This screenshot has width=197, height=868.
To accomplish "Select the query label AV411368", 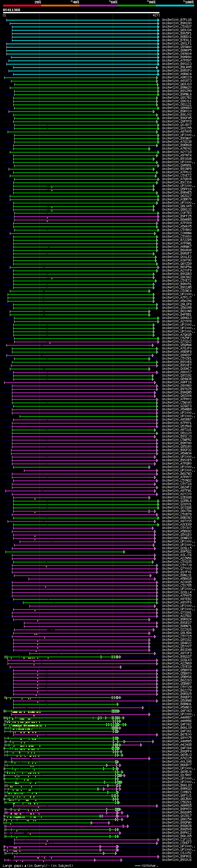I will (x=11, y=10).
